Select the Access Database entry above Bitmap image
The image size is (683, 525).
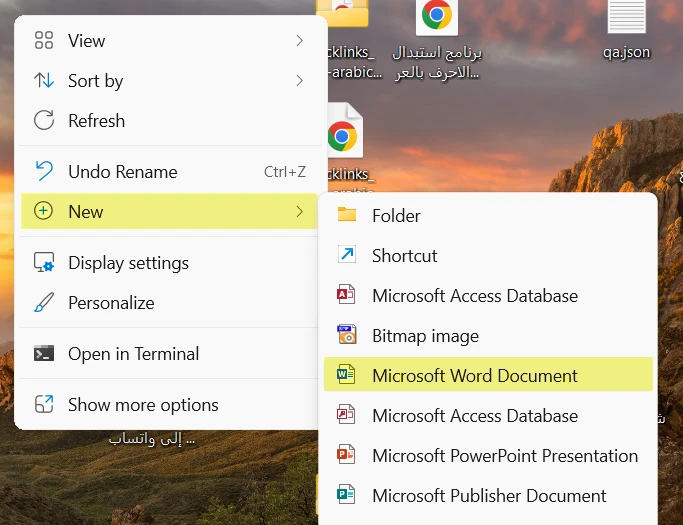point(488,295)
